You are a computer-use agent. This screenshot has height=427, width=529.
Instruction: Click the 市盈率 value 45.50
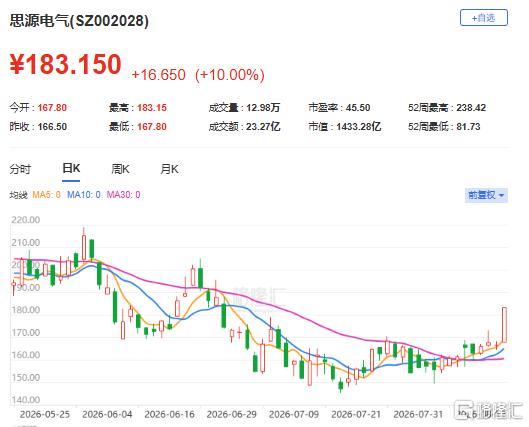point(358,108)
